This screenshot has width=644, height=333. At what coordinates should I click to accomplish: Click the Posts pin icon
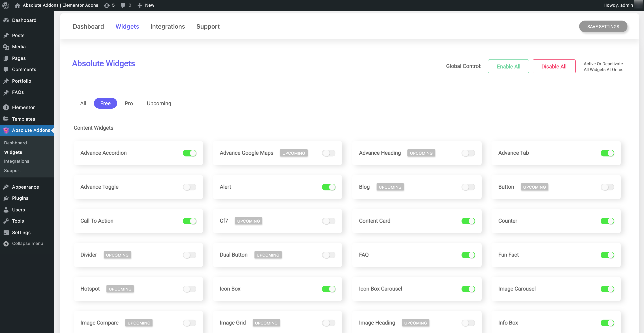coord(6,35)
